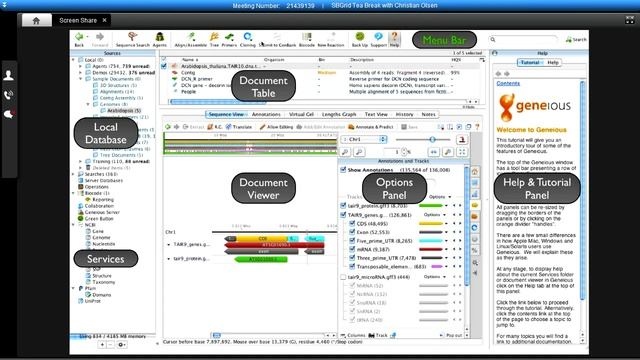Click the Allow Editing pencil button
Image resolution: width=640 pixels, height=360 pixels.
pyautogui.click(x=276, y=127)
